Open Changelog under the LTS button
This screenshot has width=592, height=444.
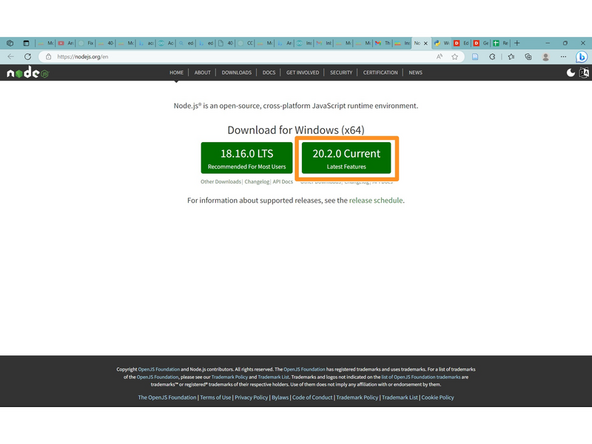257,182
